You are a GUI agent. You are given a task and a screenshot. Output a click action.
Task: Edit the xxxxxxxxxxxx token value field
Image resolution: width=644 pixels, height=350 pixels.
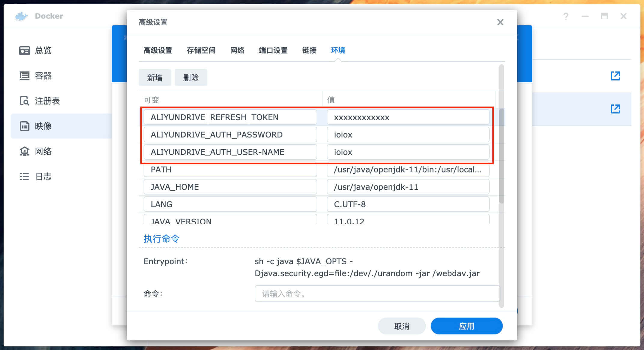(x=408, y=117)
